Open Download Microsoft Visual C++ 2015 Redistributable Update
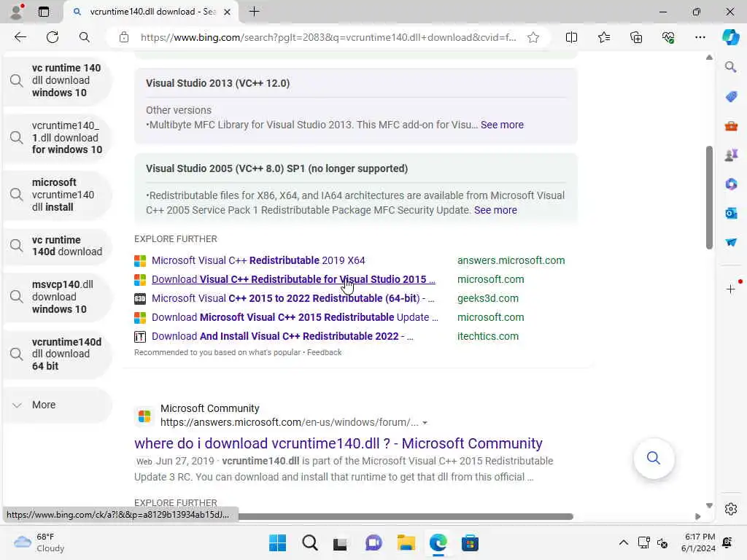Viewport: 747px width, 560px height. coord(295,317)
